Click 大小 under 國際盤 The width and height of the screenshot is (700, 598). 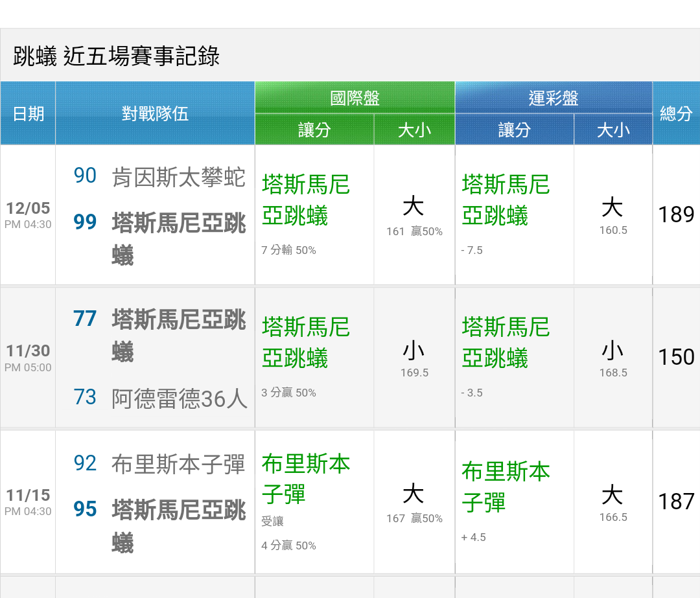[414, 130]
